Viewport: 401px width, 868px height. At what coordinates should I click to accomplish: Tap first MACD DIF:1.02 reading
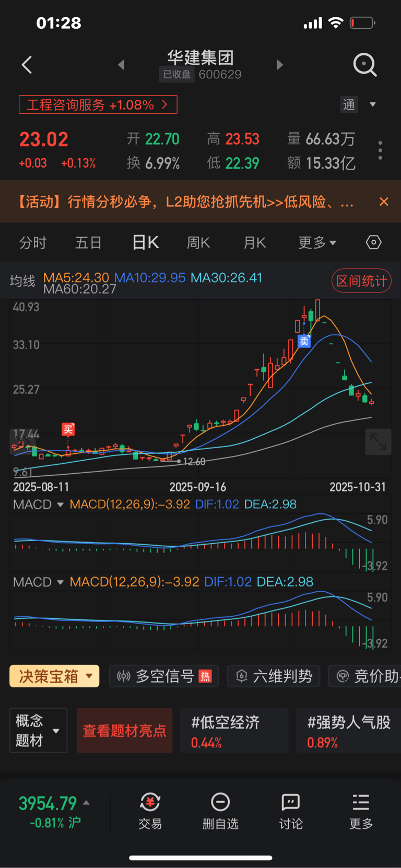pyautogui.click(x=217, y=505)
